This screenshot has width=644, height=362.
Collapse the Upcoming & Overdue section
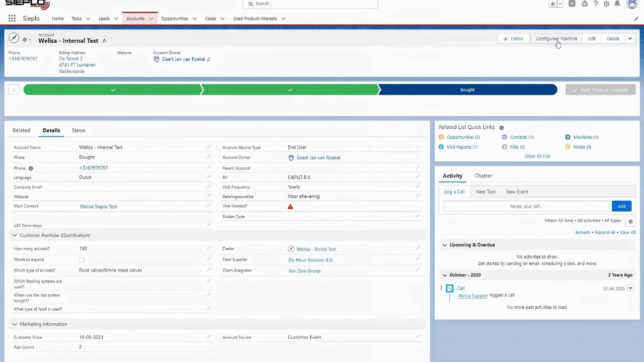point(444,245)
